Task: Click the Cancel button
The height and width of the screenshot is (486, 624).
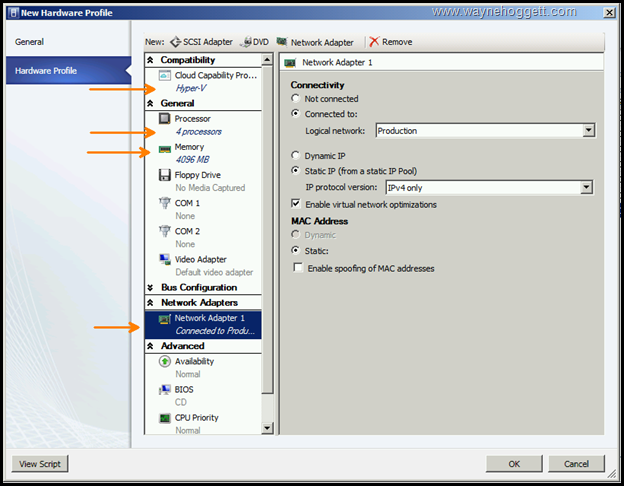Action: (576, 464)
